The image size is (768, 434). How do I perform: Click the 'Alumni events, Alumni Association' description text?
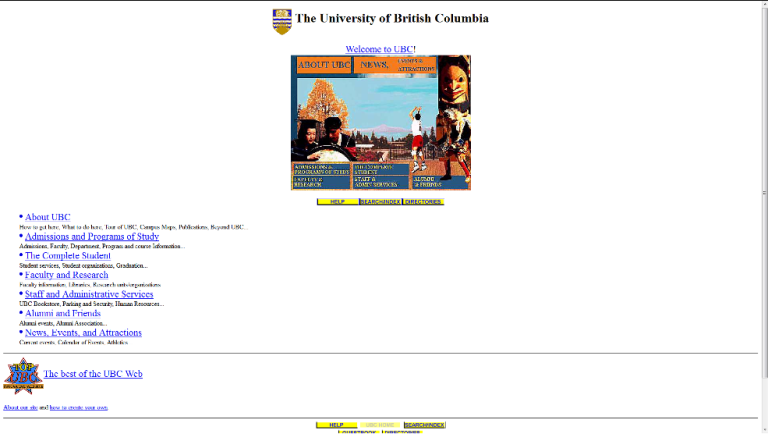click(x=63, y=323)
